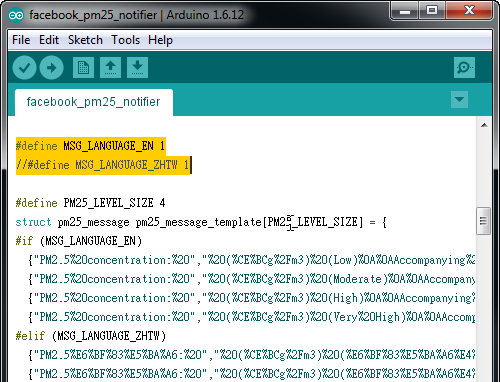This screenshot has width=500, height=382.
Task: Open the Serial Monitor magnifier icon
Action: click(464, 68)
